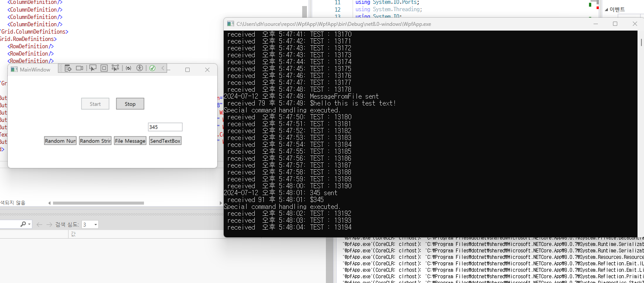Click the 'using System.Threading;' code line
The height and width of the screenshot is (283, 644).
pos(389,9)
